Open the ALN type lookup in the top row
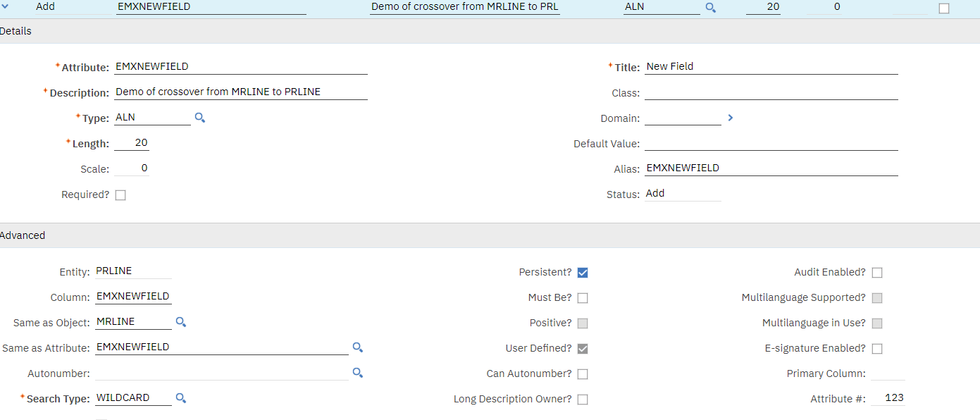 [x=710, y=8]
